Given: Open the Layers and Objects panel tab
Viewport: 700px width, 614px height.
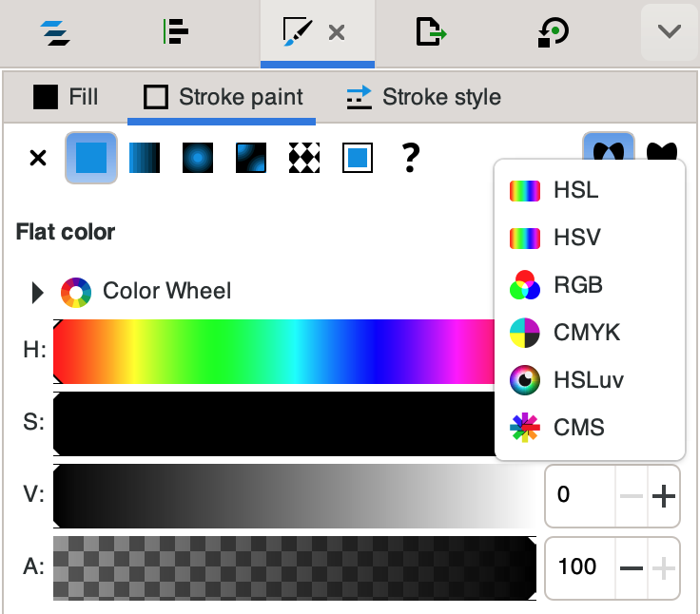Looking at the screenshot, I should [57, 32].
